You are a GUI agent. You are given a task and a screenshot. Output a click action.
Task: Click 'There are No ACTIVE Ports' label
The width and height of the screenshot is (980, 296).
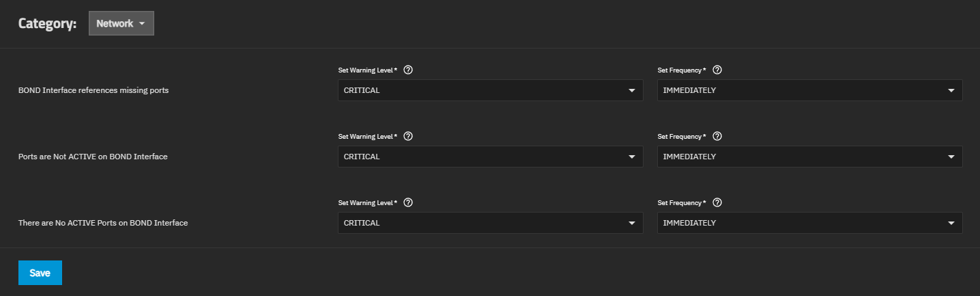103,223
